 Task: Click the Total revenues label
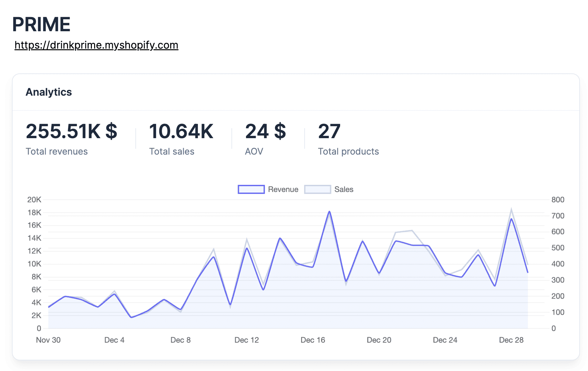57,151
